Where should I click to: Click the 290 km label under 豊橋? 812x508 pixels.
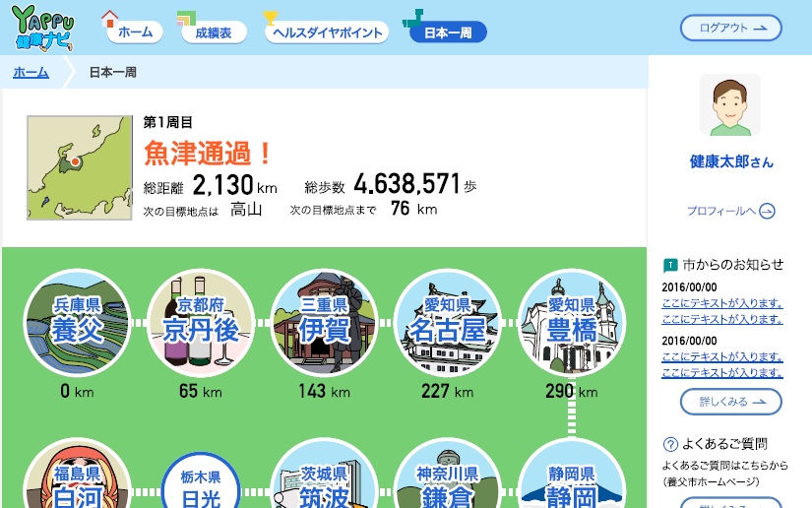pos(572,391)
